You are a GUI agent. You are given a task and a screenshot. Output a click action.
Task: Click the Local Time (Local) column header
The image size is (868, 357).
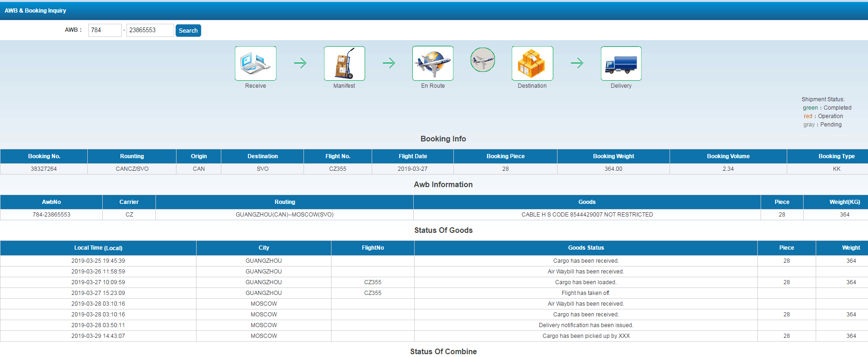(98, 248)
